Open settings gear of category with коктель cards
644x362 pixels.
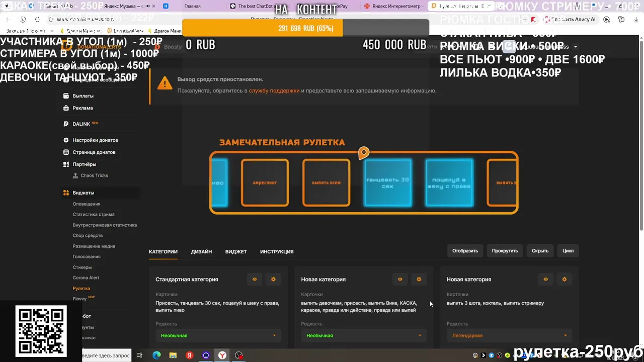click(x=565, y=279)
